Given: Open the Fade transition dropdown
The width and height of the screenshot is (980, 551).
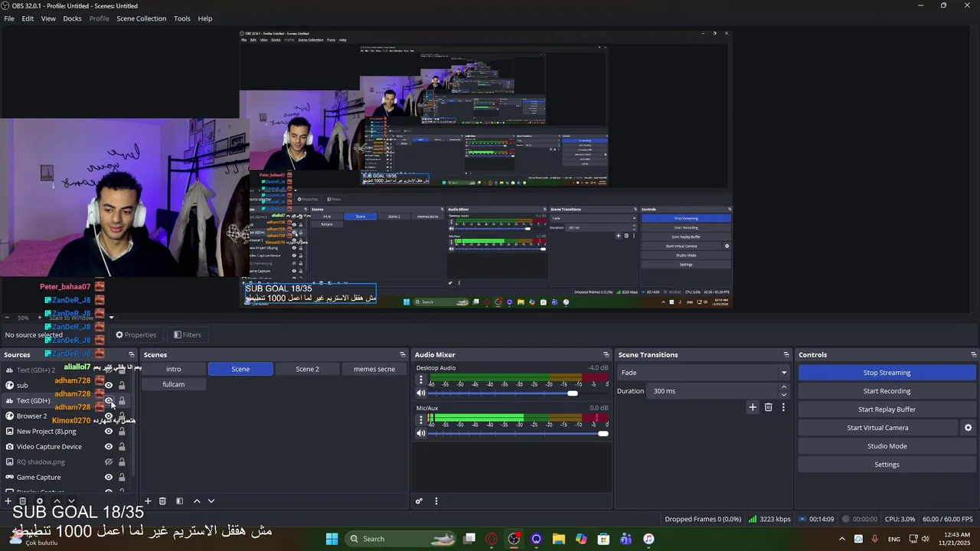Looking at the screenshot, I should pos(703,373).
